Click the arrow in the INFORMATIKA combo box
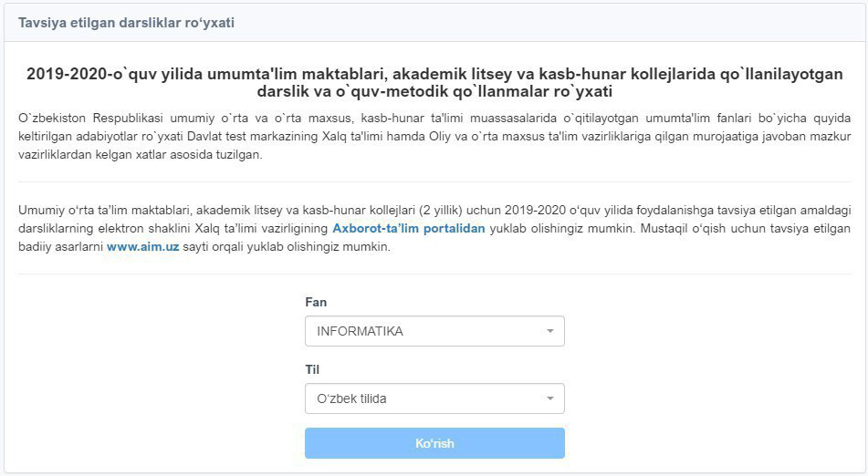This screenshot has width=868, height=476. click(549, 331)
